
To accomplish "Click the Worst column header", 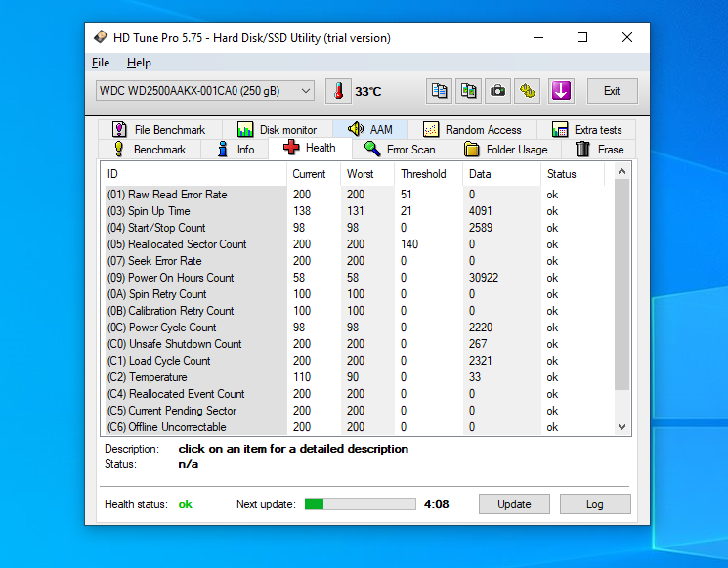I will 367,174.
